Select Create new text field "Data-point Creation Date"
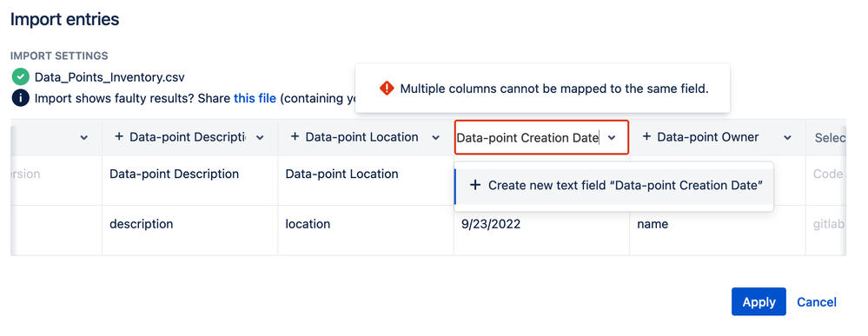868x336 pixels. coord(613,186)
